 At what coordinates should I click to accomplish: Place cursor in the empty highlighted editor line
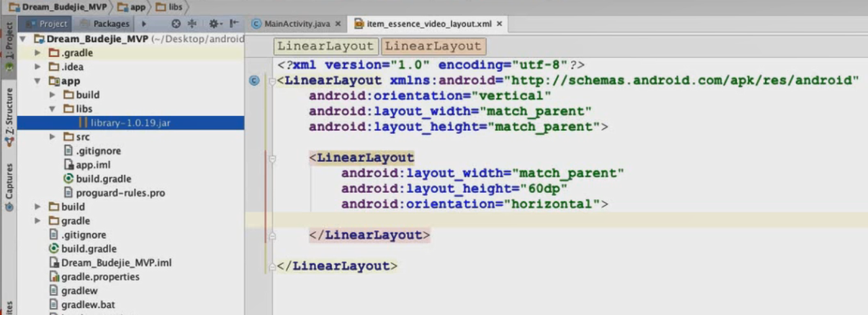coord(556,220)
